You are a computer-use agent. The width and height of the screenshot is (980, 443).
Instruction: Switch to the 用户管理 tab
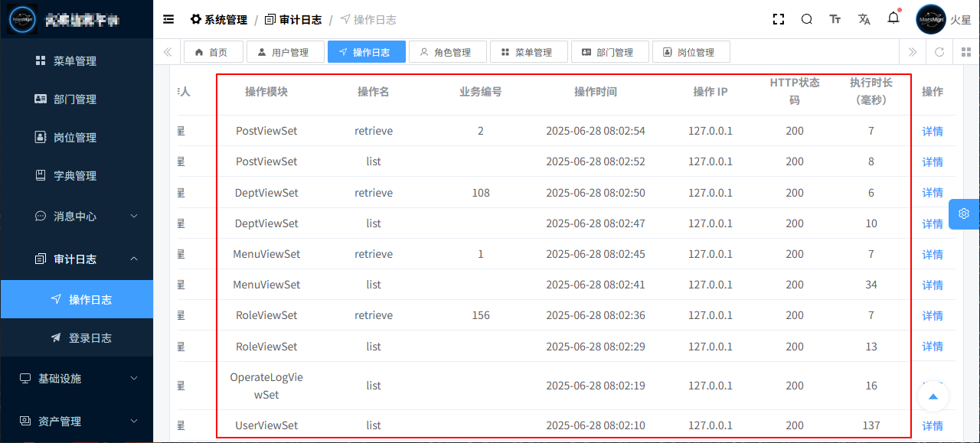(283, 52)
